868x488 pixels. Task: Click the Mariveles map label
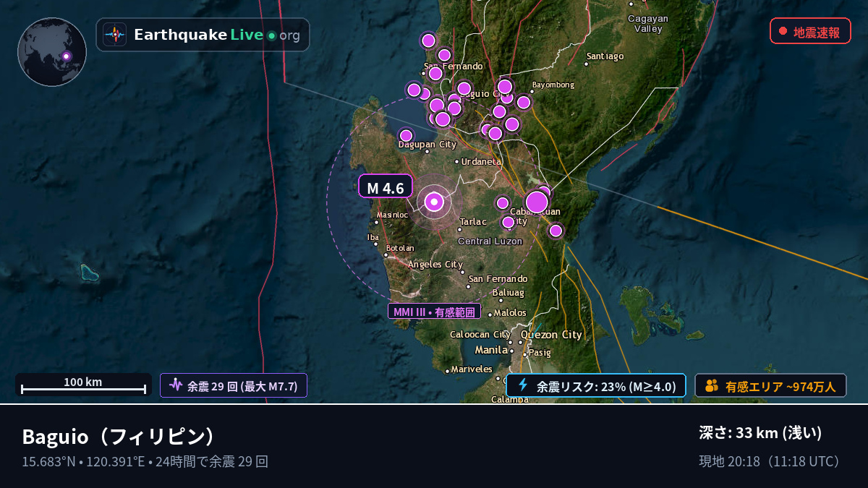(x=472, y=369)
